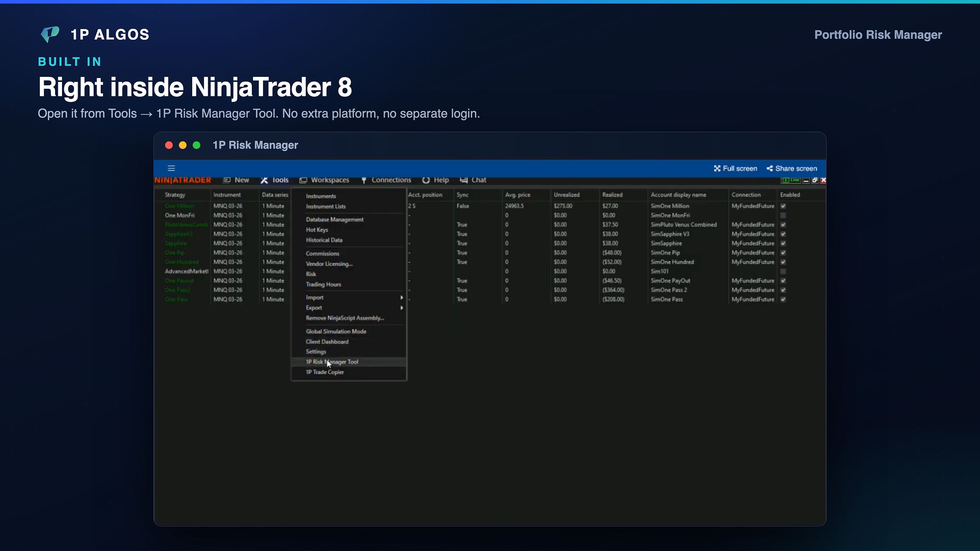Screen dimensions: 980x551
Task: Expand the Export submenu arrow
Action: click(402, 308)
